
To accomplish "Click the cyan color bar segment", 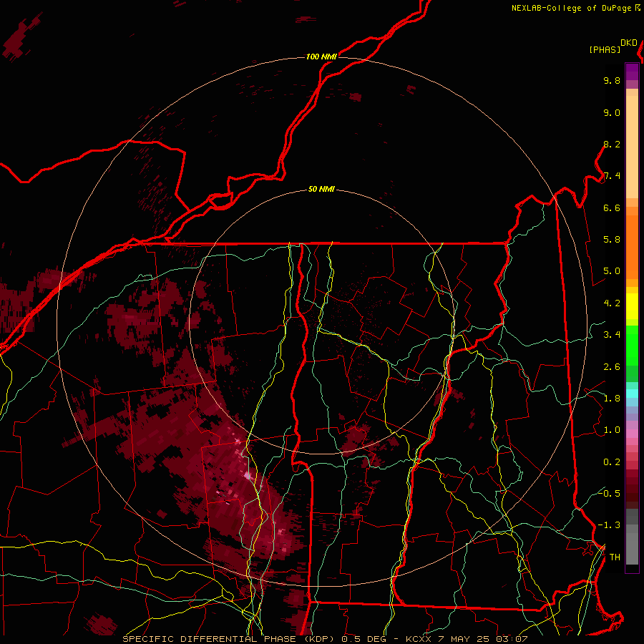I will pos(632,394).
